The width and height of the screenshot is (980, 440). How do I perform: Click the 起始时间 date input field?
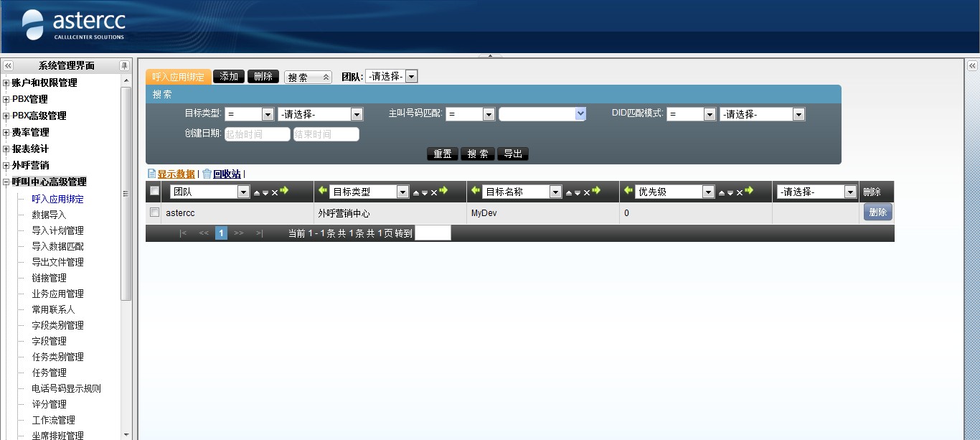[x=257, y=134]
